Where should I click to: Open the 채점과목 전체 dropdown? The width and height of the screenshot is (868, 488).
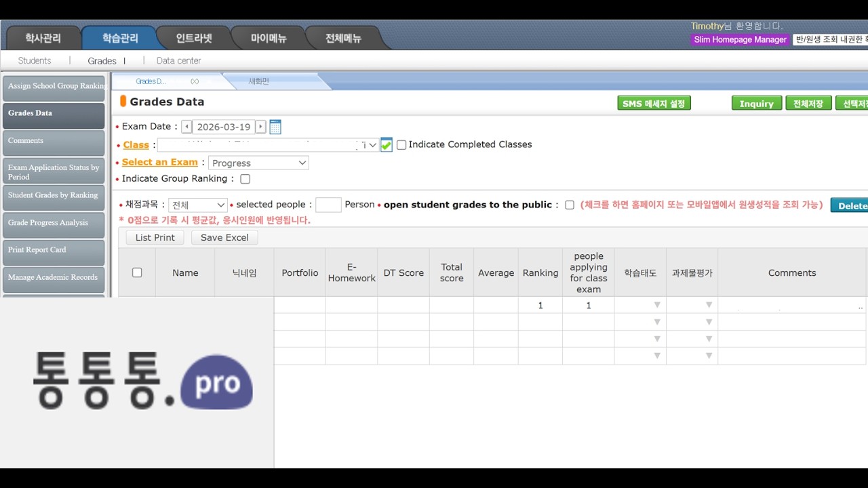(198, 205)
